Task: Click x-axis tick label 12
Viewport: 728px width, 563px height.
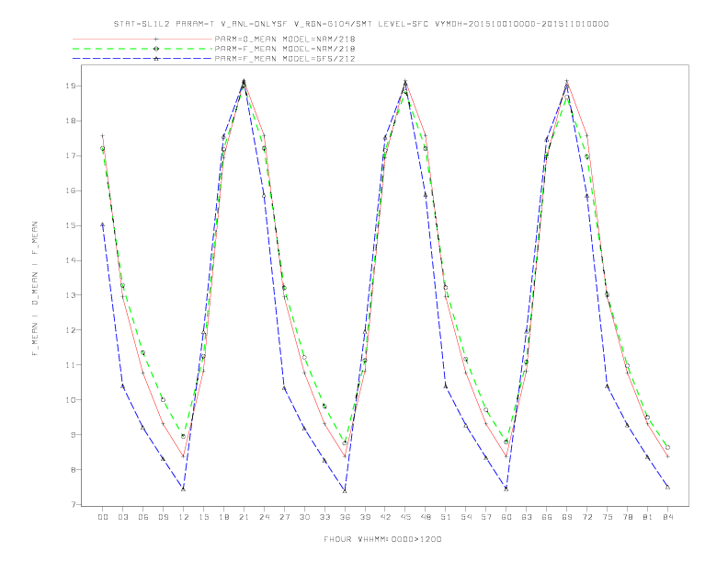Action: pos(184,517)
